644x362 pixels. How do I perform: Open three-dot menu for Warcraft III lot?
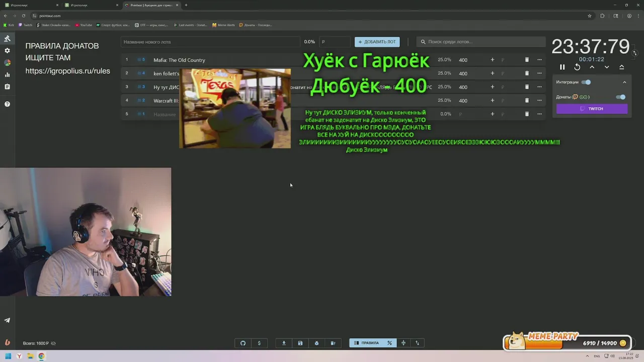539,101
